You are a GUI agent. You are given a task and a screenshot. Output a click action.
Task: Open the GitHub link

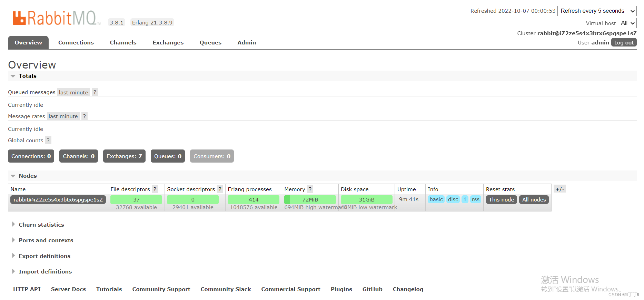(x=373, y=289)
